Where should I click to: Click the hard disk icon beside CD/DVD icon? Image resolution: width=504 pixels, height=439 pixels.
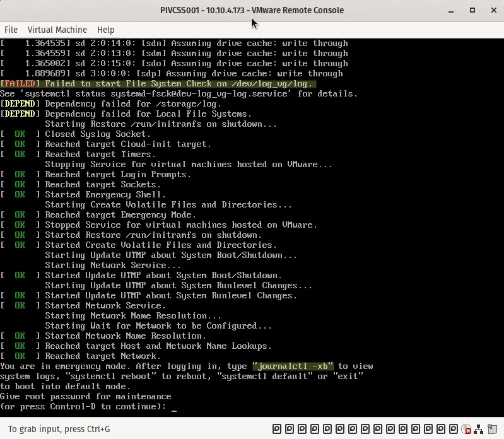click(453, 429)
